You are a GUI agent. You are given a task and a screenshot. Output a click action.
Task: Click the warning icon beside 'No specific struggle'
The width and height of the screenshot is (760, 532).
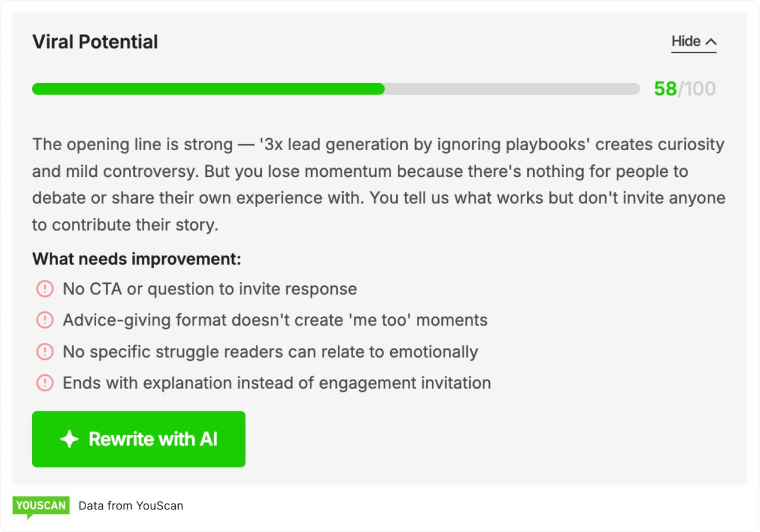[45, 351]
